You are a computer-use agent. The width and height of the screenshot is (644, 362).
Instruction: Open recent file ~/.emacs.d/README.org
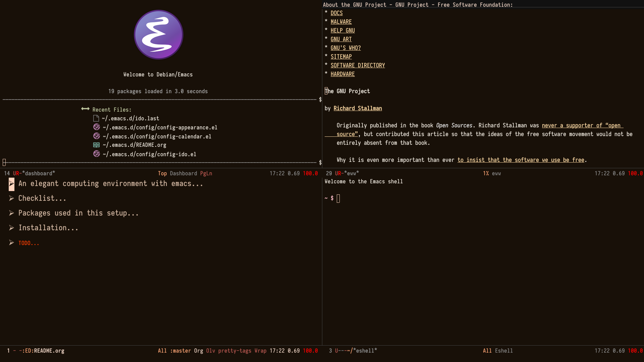click(x=135, y=145)
